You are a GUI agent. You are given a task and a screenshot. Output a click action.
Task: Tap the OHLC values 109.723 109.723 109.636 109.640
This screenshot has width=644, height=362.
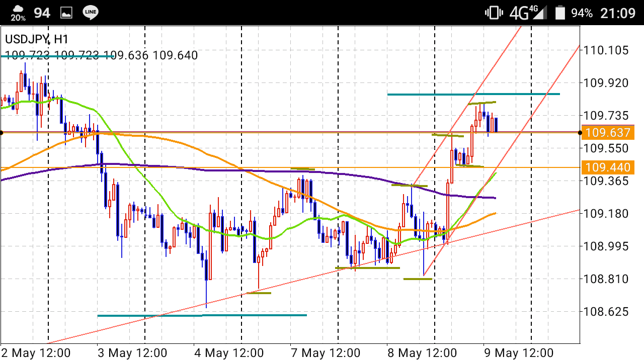point(101,55)
